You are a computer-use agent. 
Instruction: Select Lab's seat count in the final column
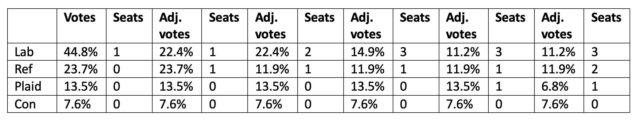tap(594, 52)
